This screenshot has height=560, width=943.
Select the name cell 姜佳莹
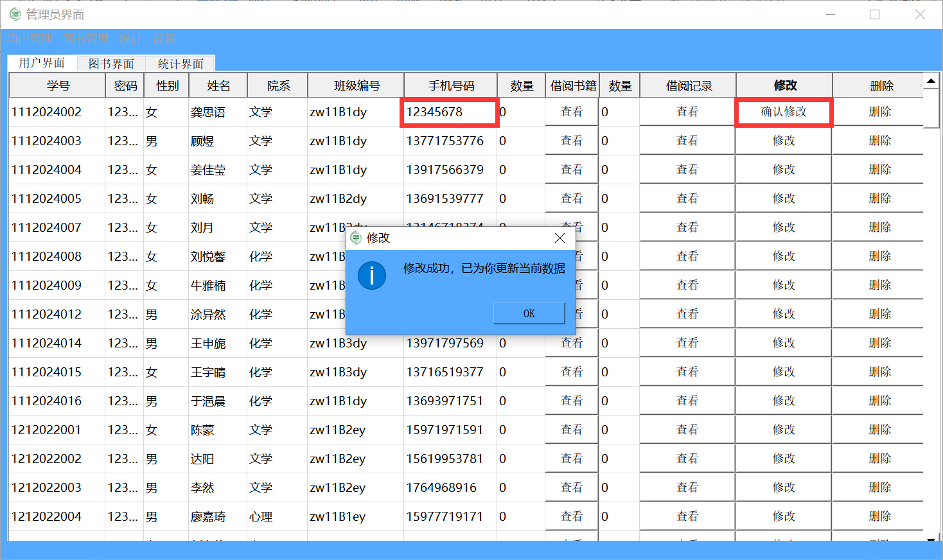[x=218, y=170]
